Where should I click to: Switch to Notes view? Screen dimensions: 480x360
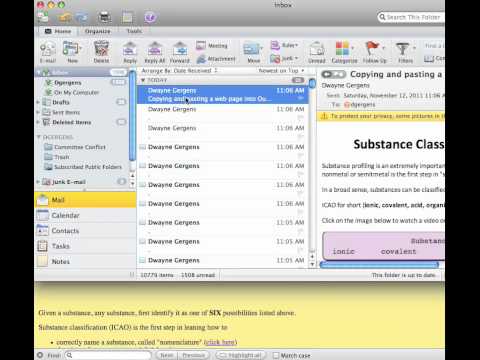pyautogui.click(x=85, y=261)
